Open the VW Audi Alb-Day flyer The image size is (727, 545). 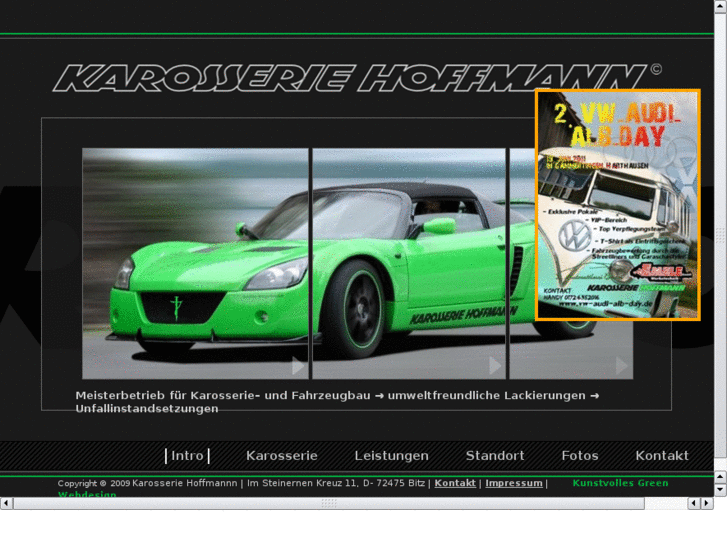pos(618,205)
